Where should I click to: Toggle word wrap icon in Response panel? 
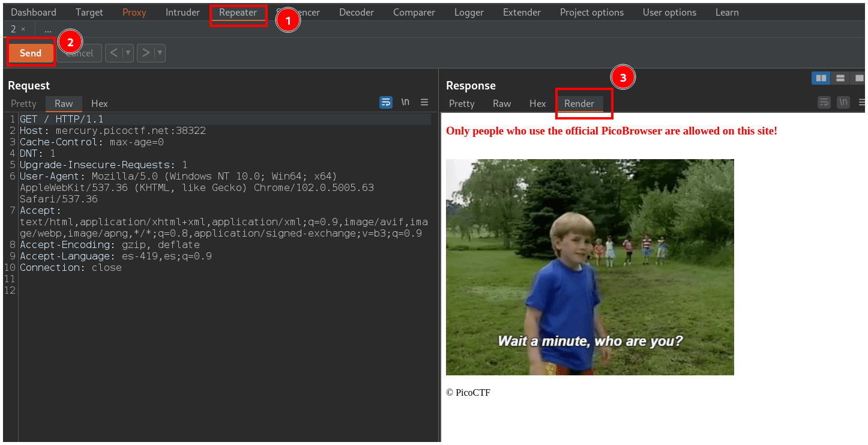(824, 103)
